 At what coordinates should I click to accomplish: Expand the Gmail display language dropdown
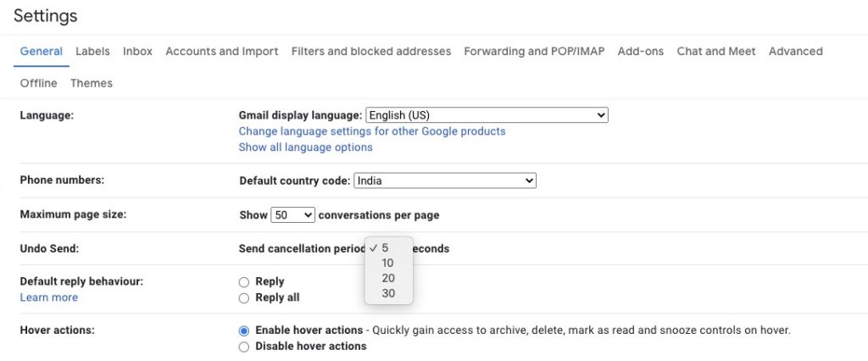click(487, 115)
